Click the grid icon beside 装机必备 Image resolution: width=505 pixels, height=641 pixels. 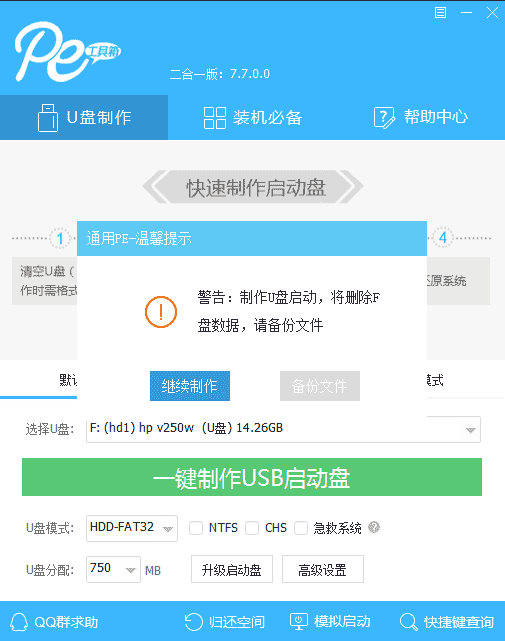point(215,118)
